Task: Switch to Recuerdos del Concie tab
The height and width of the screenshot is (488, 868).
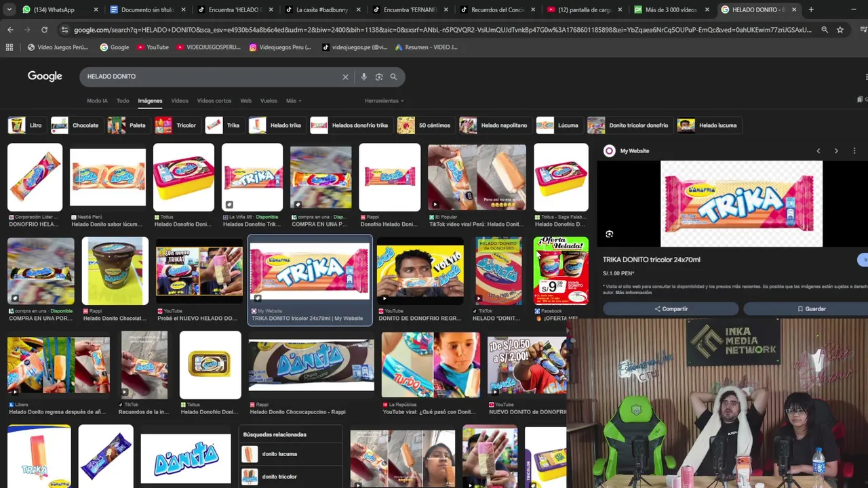Action: (498, 9)
